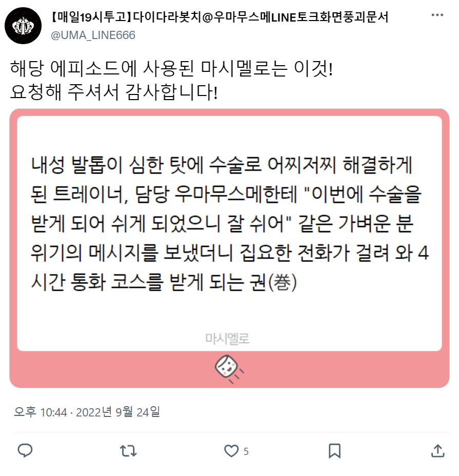Bookmark this tweet

pyautogui.click(x=335, y=451)
